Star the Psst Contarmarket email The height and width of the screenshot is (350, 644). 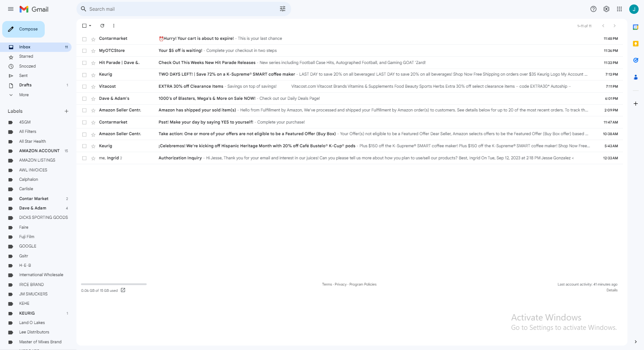(93, 123)
